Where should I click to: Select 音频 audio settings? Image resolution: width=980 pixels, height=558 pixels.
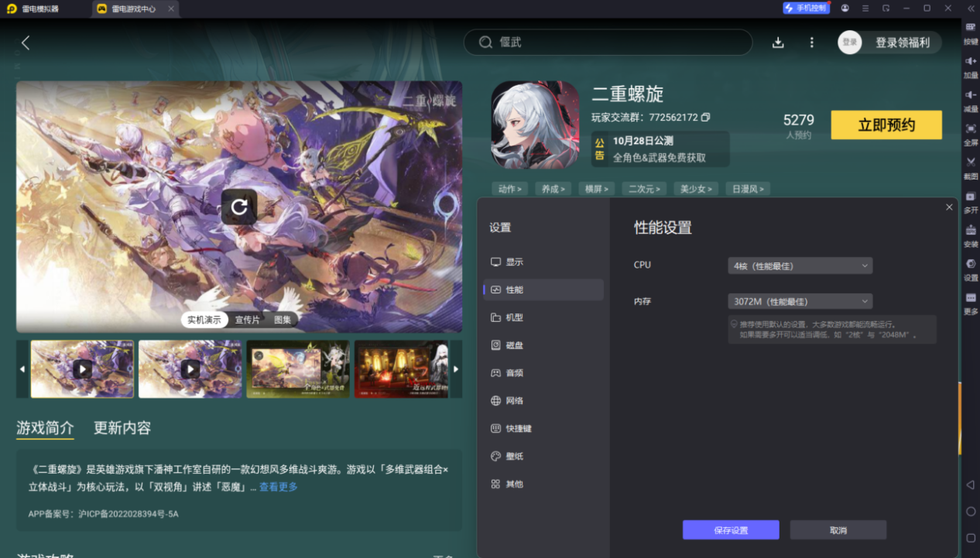pos(543,373)
